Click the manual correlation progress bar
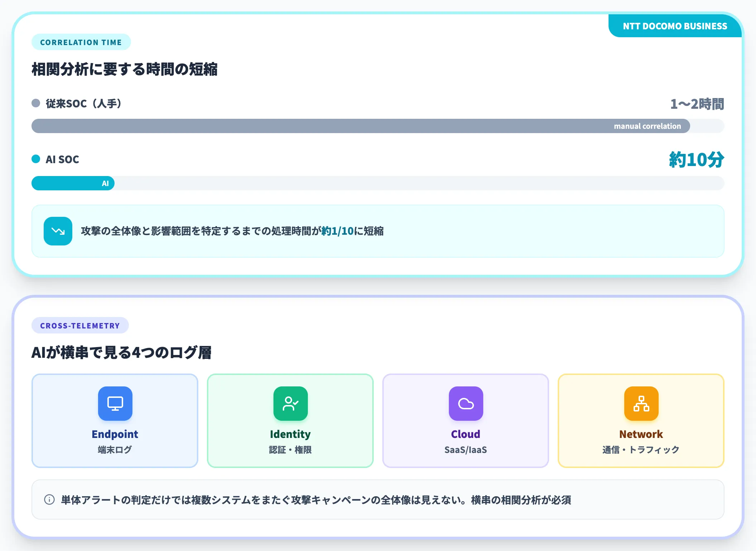 [361, 126]
